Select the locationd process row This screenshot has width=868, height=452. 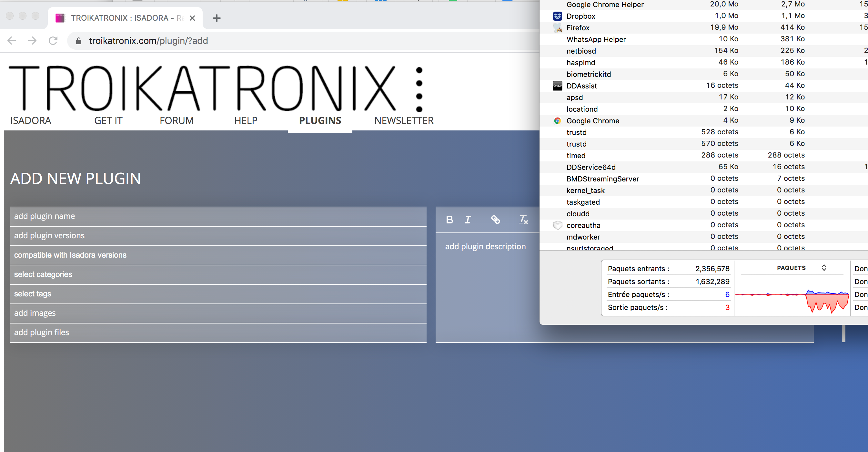pos(703,109)
